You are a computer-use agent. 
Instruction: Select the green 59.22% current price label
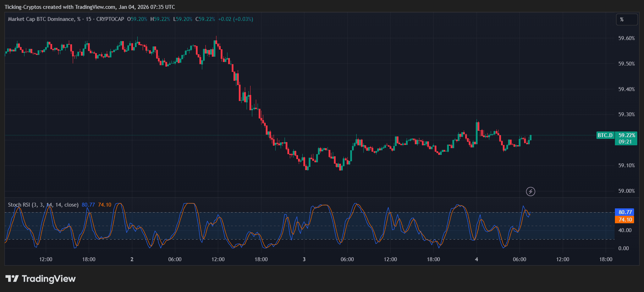point(627,135)
